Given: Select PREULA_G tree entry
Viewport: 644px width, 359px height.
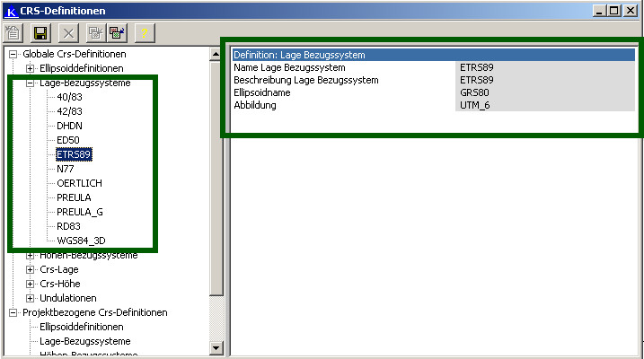Looking at the screenshot, I should [80, 212].
